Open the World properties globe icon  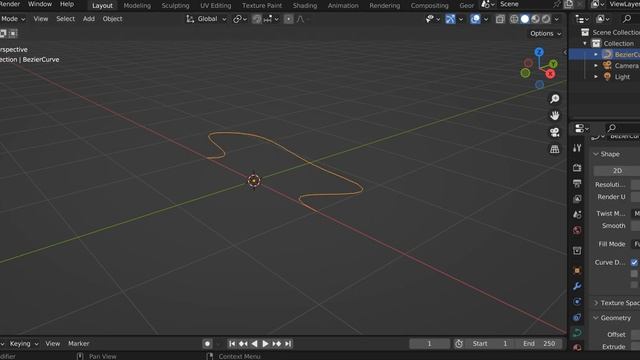click(577, 230)
